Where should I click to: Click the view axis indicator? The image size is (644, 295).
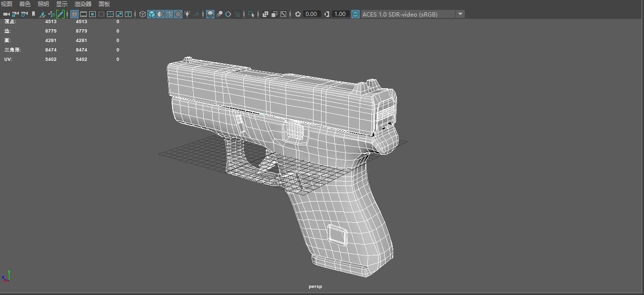tap(6, 276)
